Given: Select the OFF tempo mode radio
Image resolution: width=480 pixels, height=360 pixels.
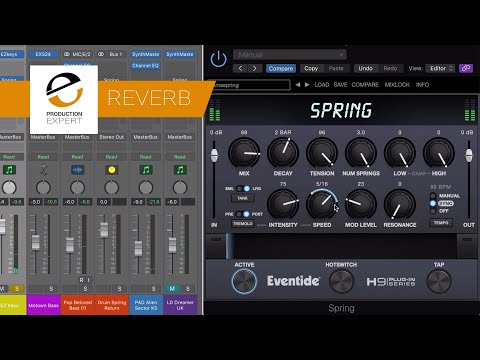Looking at the screenshot, I should (433, 211).
